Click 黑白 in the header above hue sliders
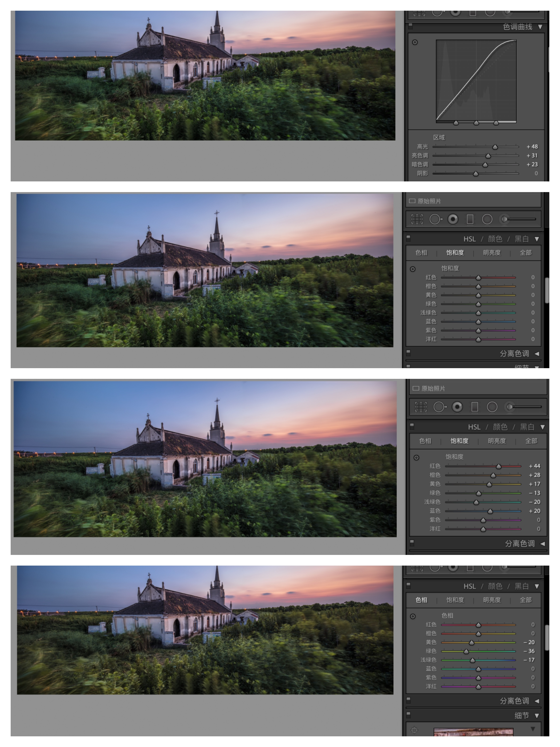 point(521,586)
